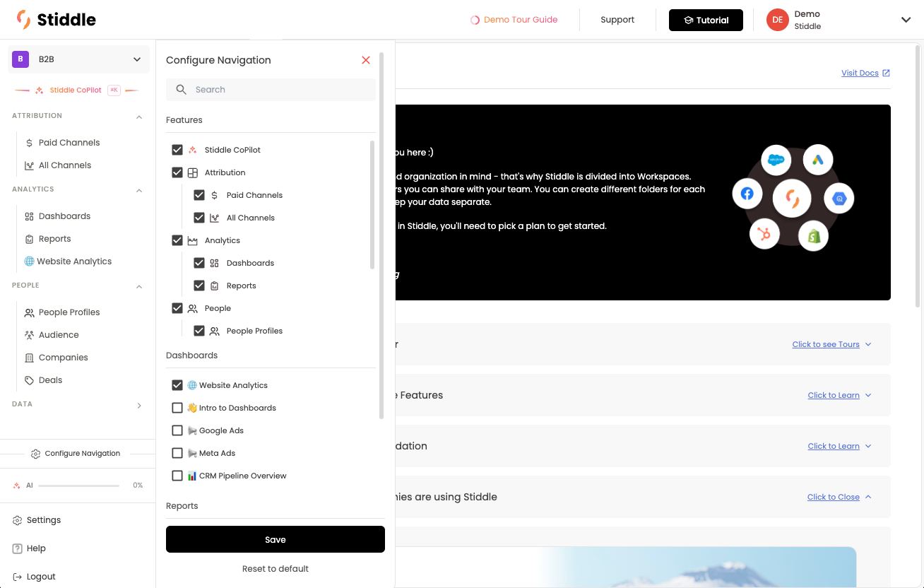The height and width of the screenshot is (588, 924).
Task: Click the Salesforce integration icon
Action: [776, 160]
